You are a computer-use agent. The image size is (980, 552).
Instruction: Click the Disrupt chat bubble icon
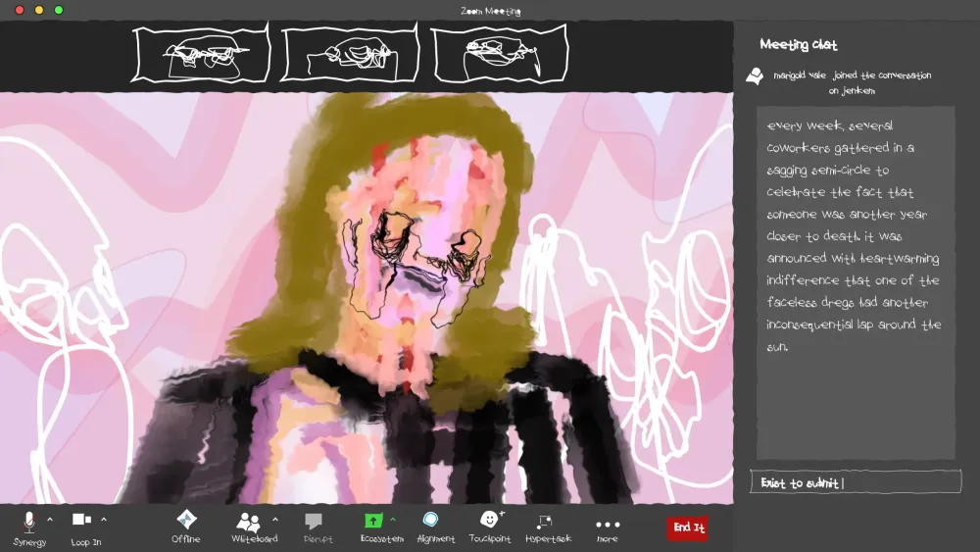click(x=314, y=521)
